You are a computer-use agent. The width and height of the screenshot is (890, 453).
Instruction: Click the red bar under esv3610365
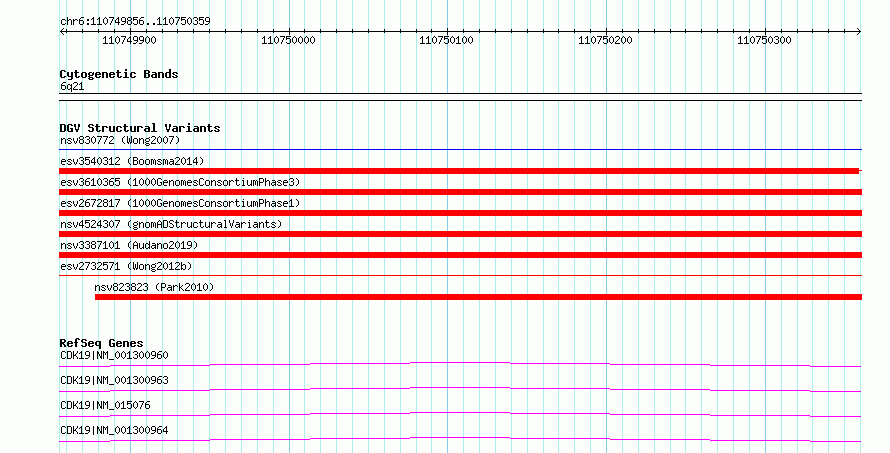[460, 192]
